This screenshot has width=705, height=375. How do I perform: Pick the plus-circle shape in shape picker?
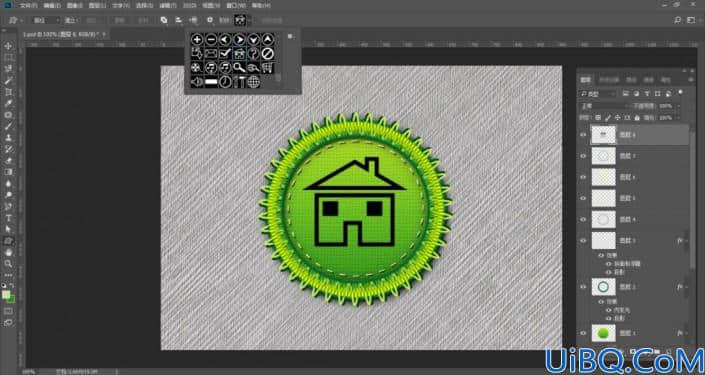[196, 40]
